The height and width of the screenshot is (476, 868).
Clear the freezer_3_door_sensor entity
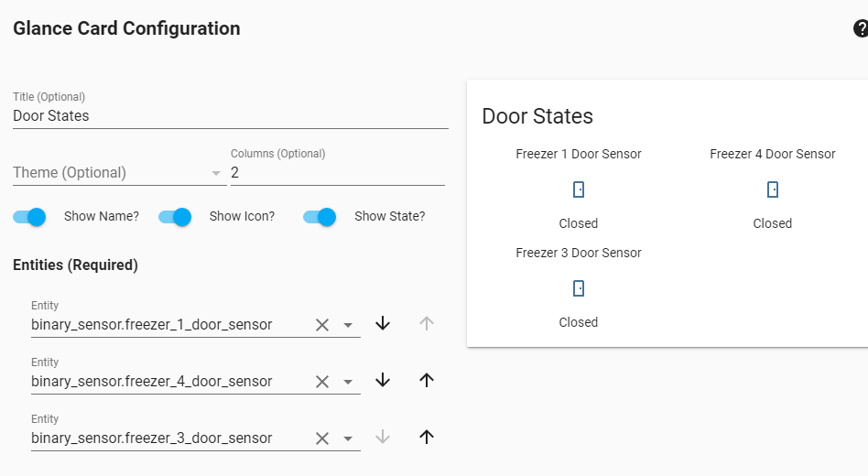tap(322, 438)
